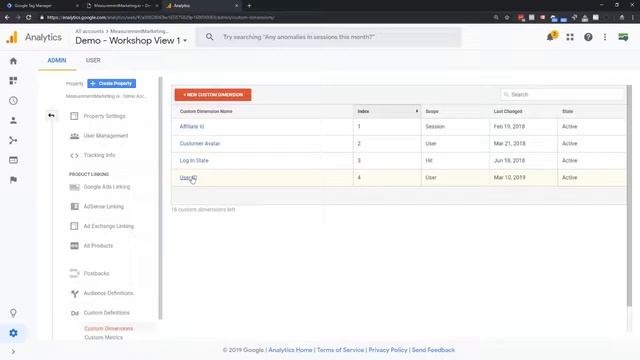The width and height of the screenshot is (640, 360).
Task: Click the notifications bell icon
Action: pos(551,37)
